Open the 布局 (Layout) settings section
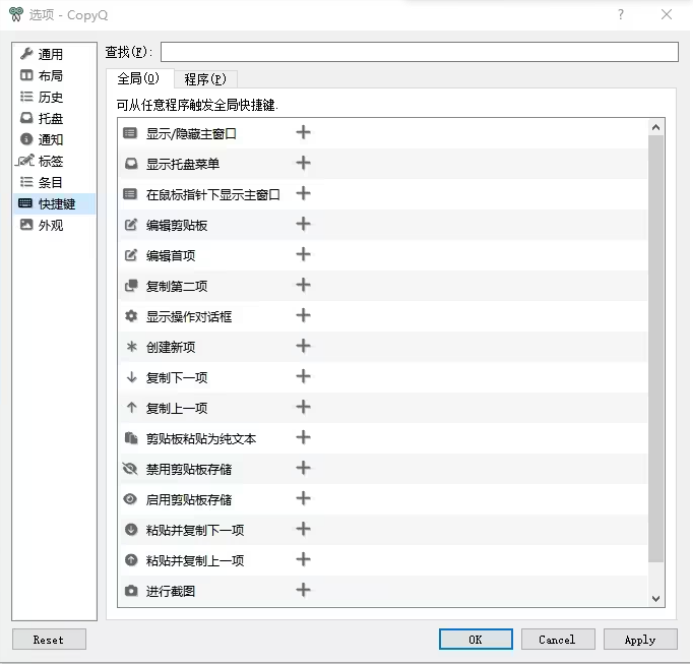This screenshot has width=693, height=667. click(54, 76)
